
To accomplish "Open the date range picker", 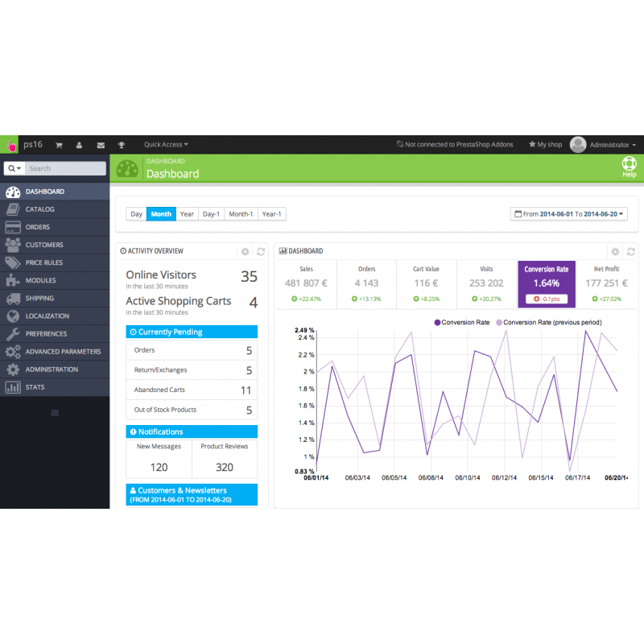I will click(x=568, y=213).
